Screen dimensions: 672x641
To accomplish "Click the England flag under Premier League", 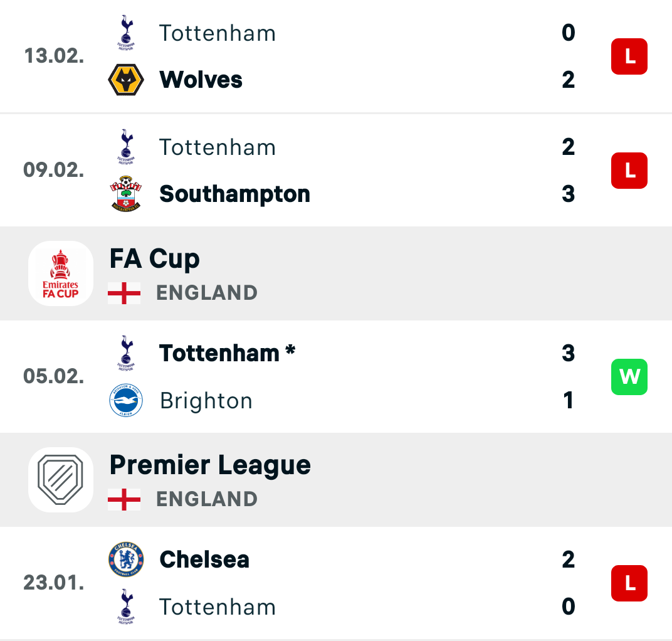I will coord(124,499).
